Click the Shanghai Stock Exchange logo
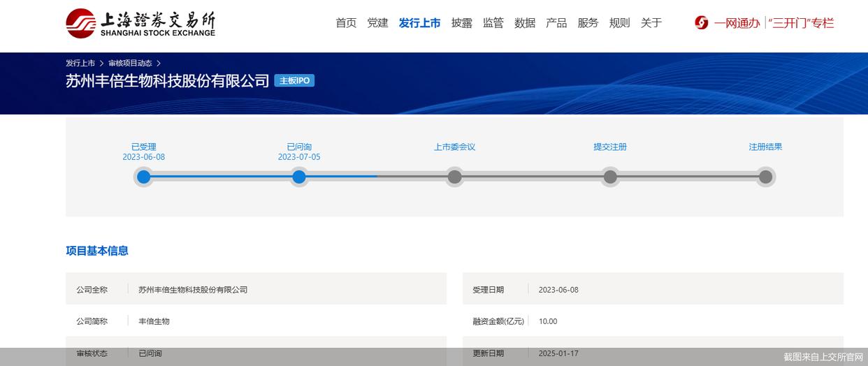868x366 pixels. [x=140, y=23]
